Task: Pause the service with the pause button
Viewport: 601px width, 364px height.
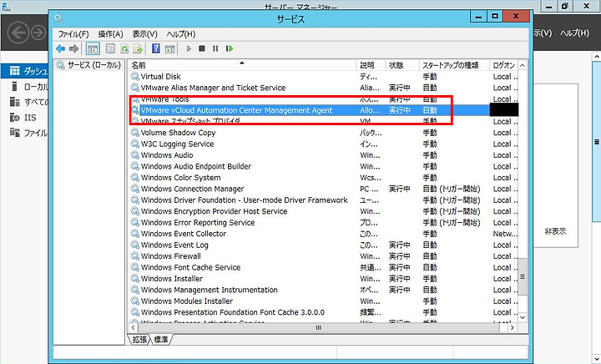Action: point(215,48)
